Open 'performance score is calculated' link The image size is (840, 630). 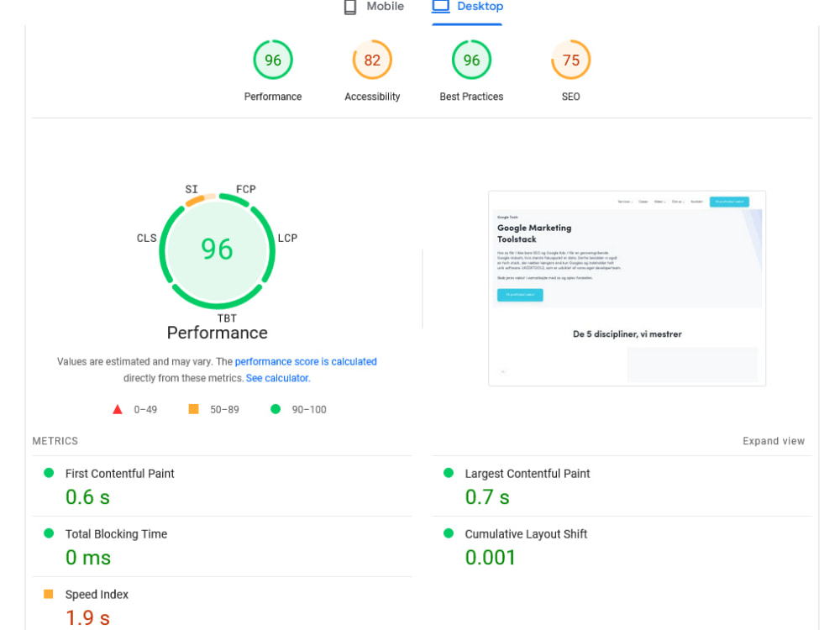click(306, 361)
